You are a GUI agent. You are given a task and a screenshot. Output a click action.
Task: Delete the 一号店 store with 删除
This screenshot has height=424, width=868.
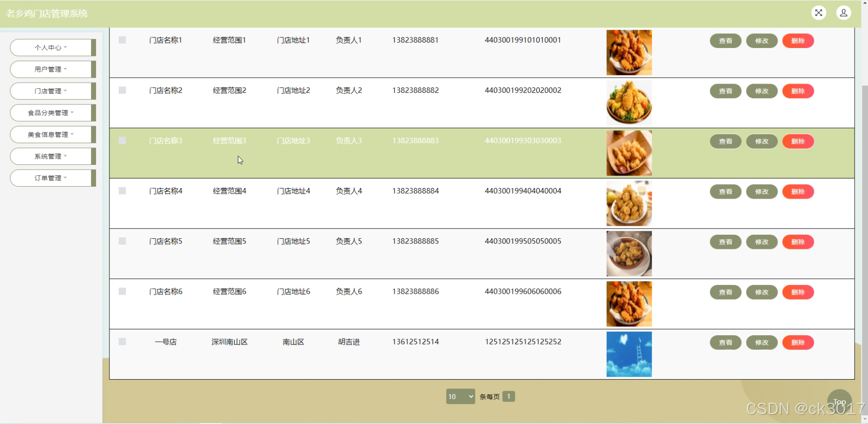798,343
